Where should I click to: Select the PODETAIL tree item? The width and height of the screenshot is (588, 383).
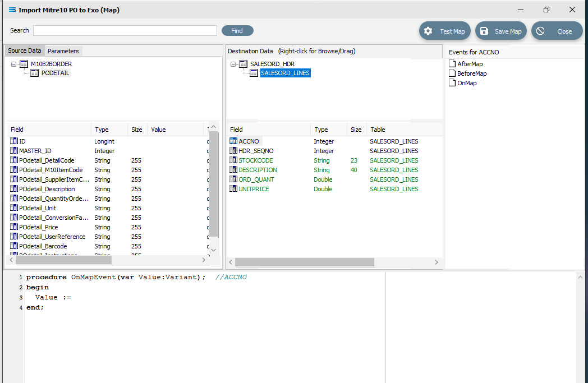[55, 73]
